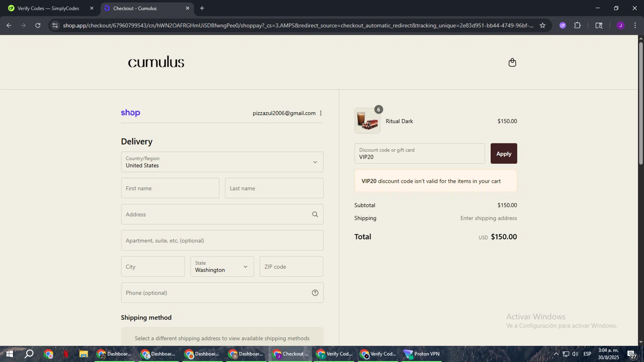Viewport: 644px width, 362px height.
Task: Open File Explorer from taskbar
Action: point(83,354)
